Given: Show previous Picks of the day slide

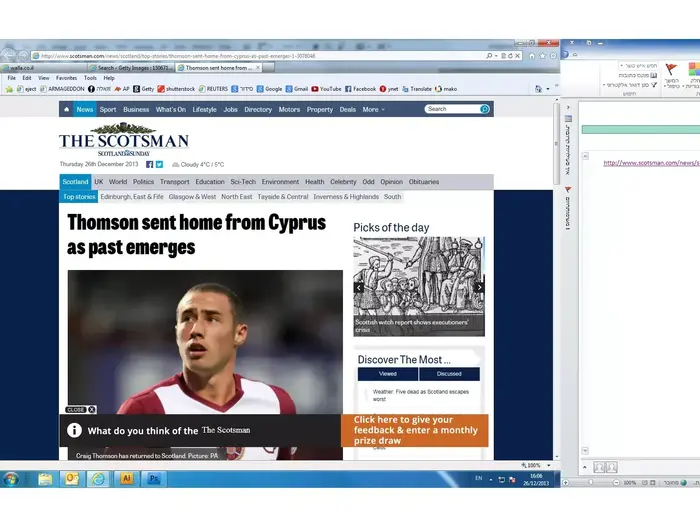Looking at the screenshot, I should [358, 288].
